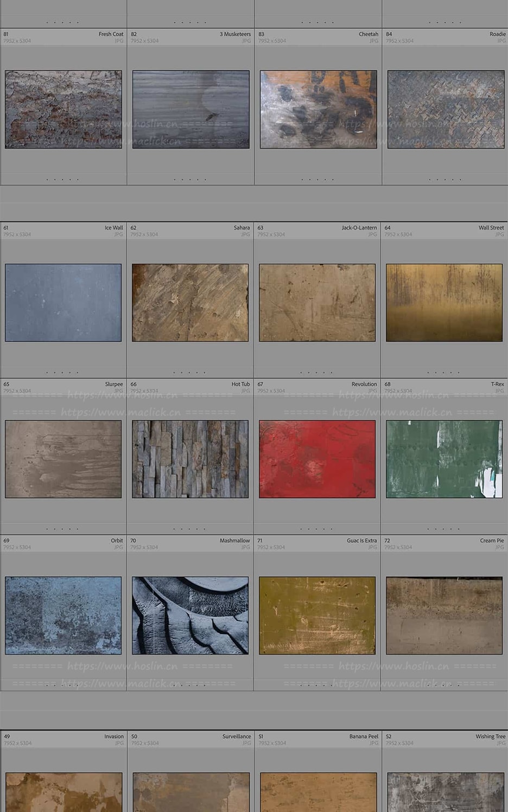Click the JPG label under Revolution
The height and width of the screenshot is (812, 508).
pyautogui.click(x=372, y=391)
